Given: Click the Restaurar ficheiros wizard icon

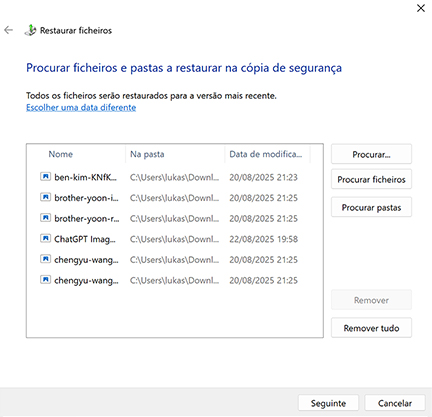Looking at the screenshot, I should pos(30,30).
